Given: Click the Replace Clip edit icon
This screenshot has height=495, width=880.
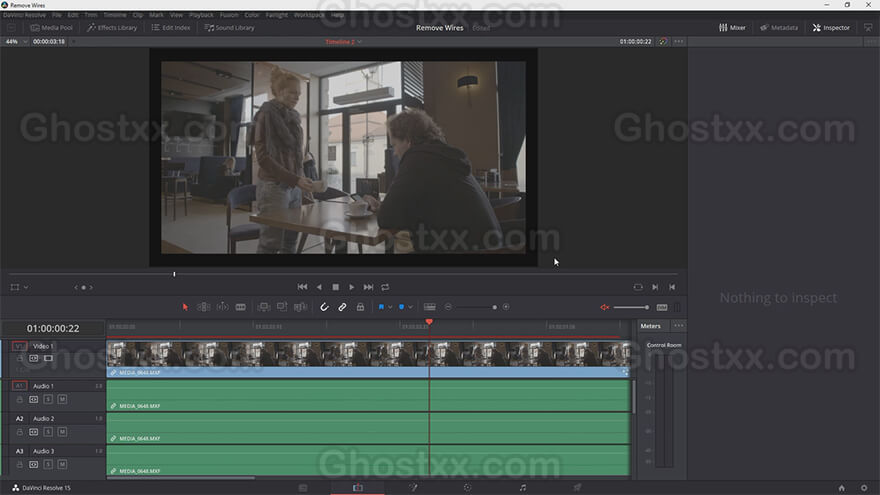Looking at the screenshot, I should coord(301,307).
